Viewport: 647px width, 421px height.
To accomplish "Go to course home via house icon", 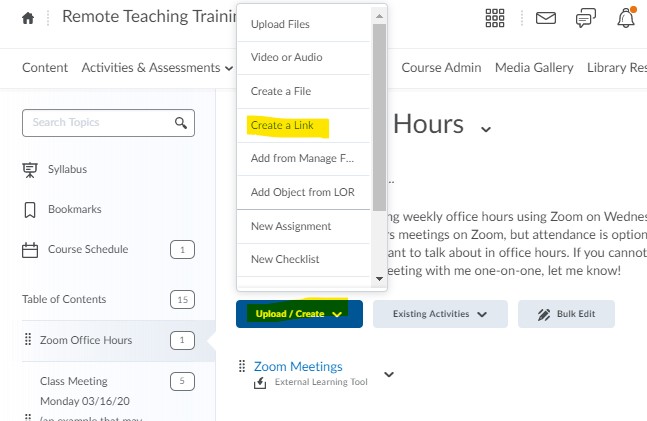I will click(28, 18).
